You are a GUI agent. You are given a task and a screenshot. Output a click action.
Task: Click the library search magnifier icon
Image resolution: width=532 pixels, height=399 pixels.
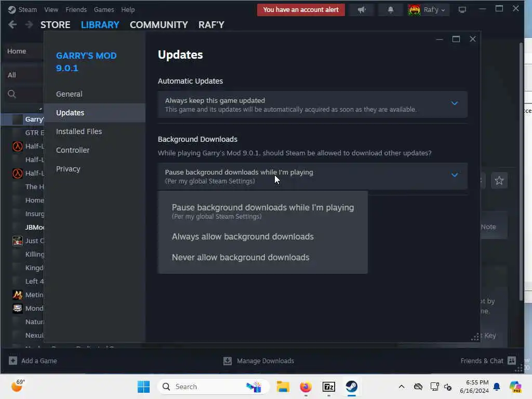coord(12,94)
